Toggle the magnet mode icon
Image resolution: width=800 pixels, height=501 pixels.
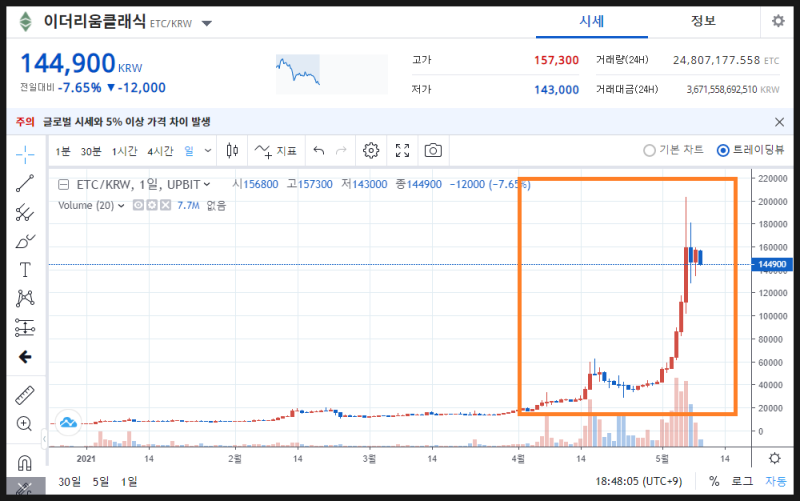24,463
